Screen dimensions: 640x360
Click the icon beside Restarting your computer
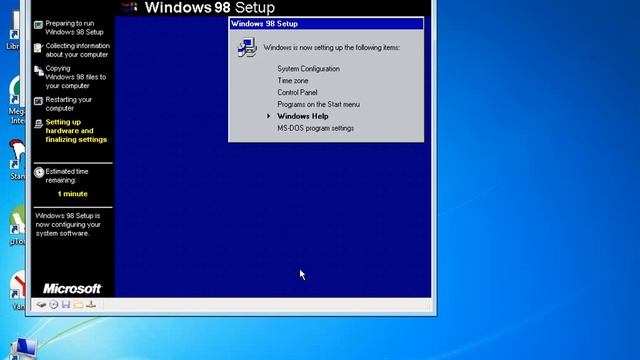(38, 101)
